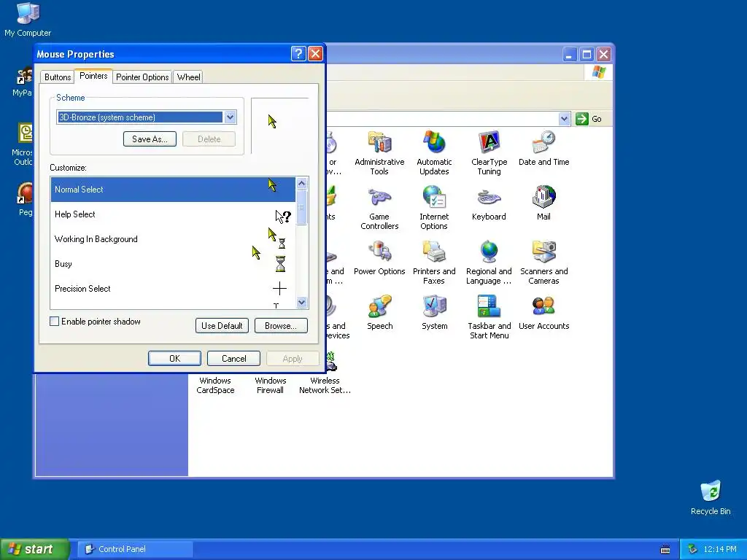Open Speech icon in Control Panel

pos(379,312)
